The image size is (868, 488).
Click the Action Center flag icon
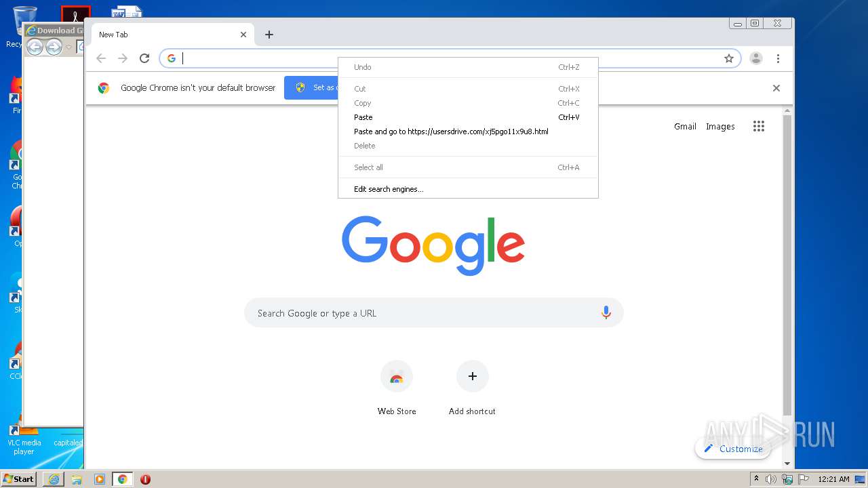(x=804, y=479)
